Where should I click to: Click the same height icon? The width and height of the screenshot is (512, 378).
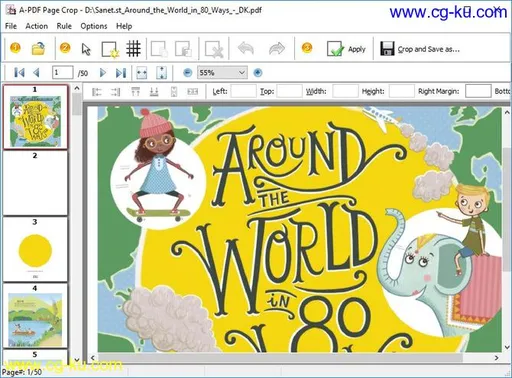[174, 92]
